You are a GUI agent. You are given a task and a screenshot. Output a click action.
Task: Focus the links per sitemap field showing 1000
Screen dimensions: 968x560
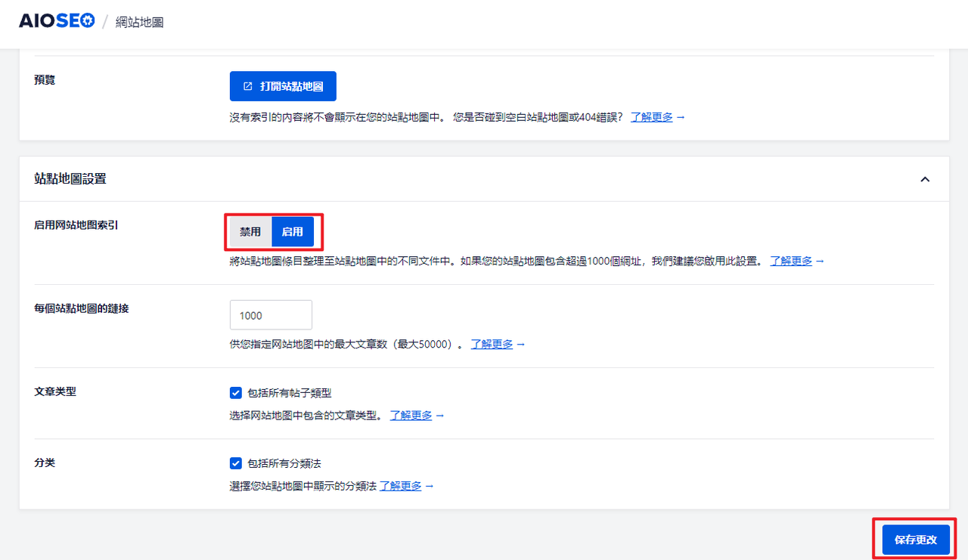(x=271, y=315)
